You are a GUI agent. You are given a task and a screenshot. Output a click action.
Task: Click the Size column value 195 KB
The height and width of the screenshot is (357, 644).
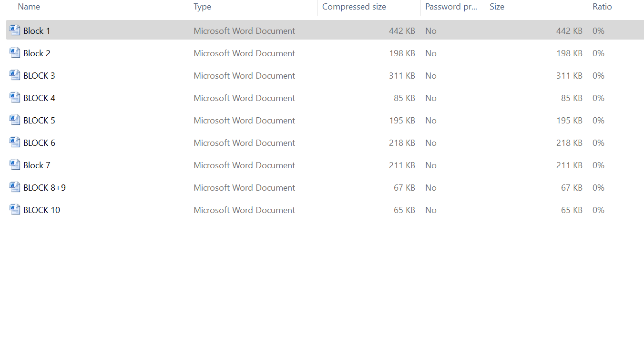569,121
